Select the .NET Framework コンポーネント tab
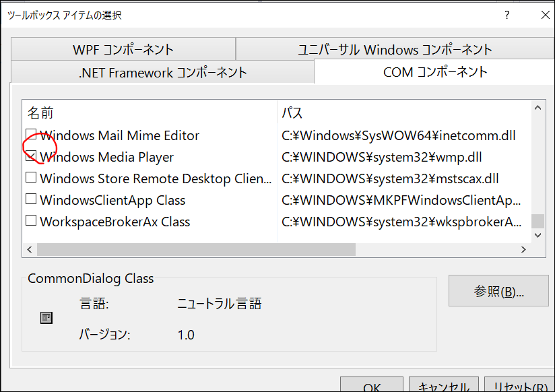 162,73
